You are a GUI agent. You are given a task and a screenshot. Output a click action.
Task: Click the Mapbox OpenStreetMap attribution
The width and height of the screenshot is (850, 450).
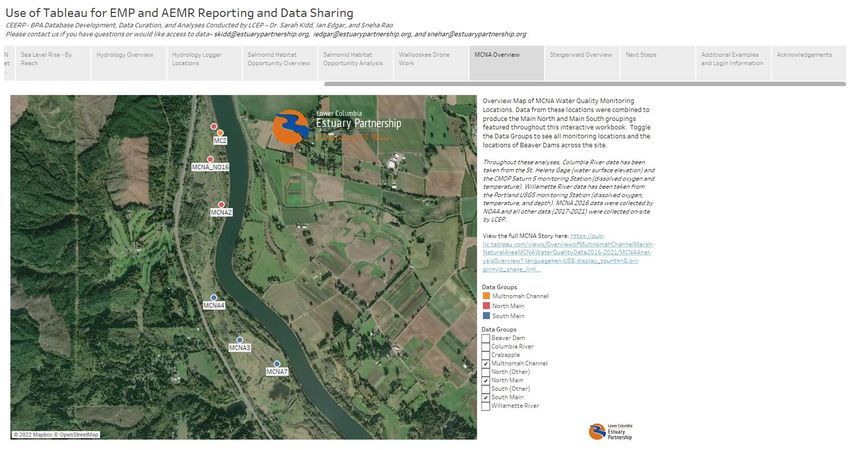click(56, 435)
